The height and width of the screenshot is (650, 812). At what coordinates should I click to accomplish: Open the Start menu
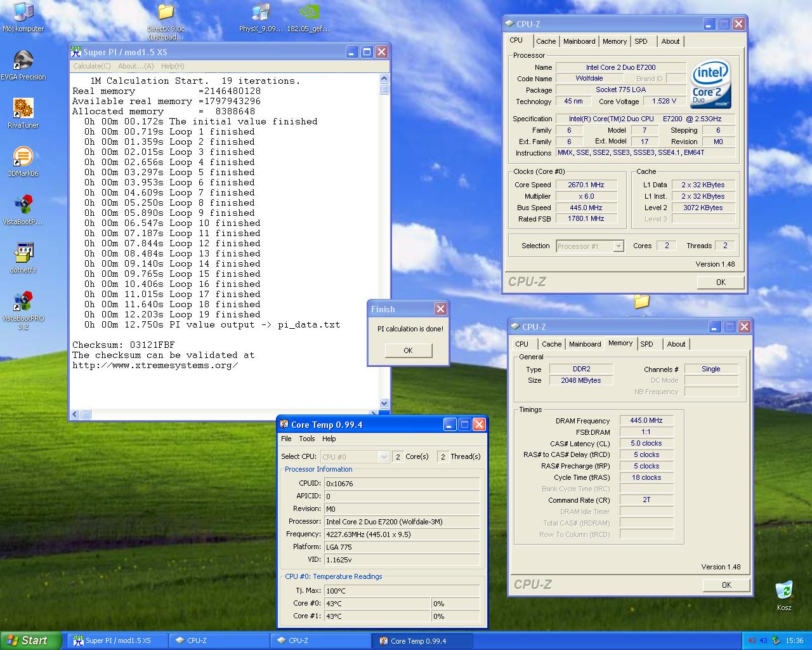30,640
